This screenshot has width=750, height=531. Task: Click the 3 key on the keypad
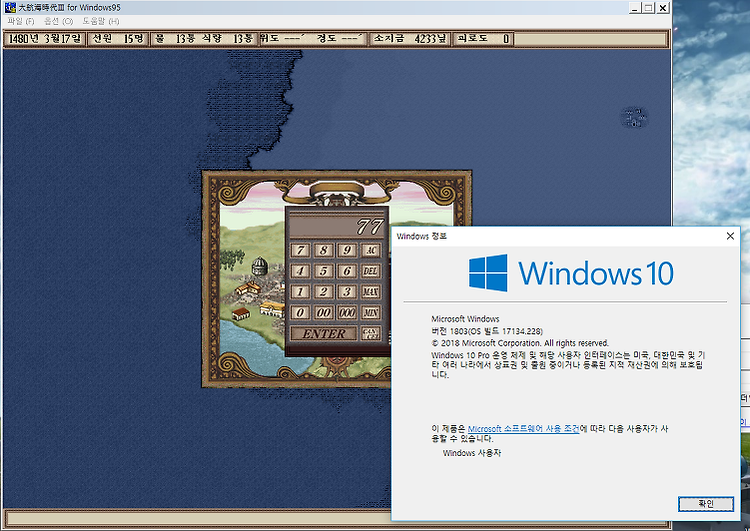347,292
